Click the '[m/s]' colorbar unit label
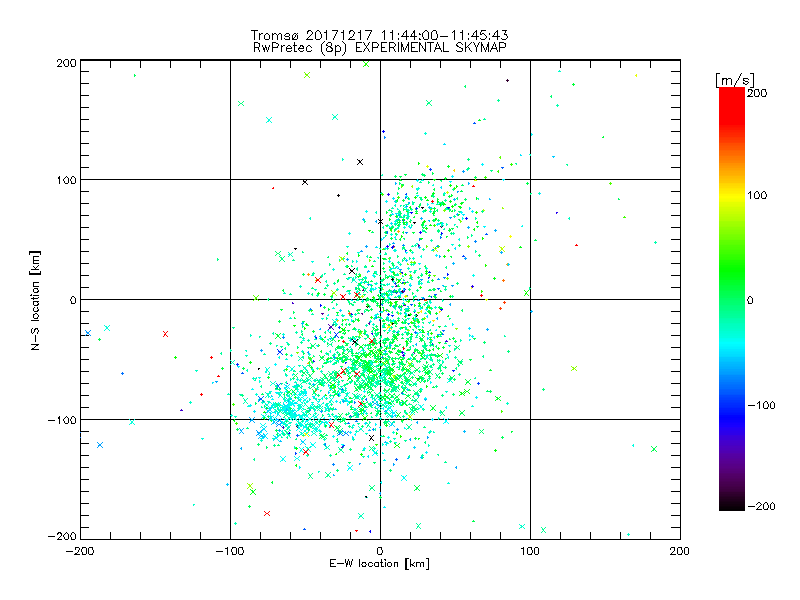 735,80
